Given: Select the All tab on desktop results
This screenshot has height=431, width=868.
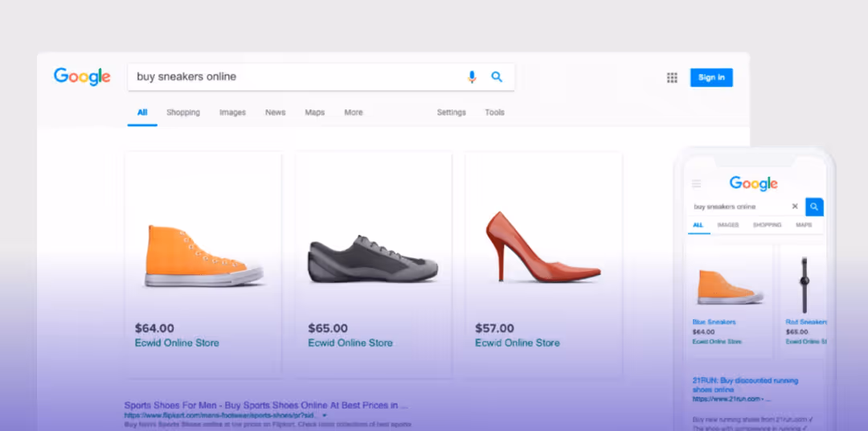Looking at the screenshot, I should click(x=142, y=113).
